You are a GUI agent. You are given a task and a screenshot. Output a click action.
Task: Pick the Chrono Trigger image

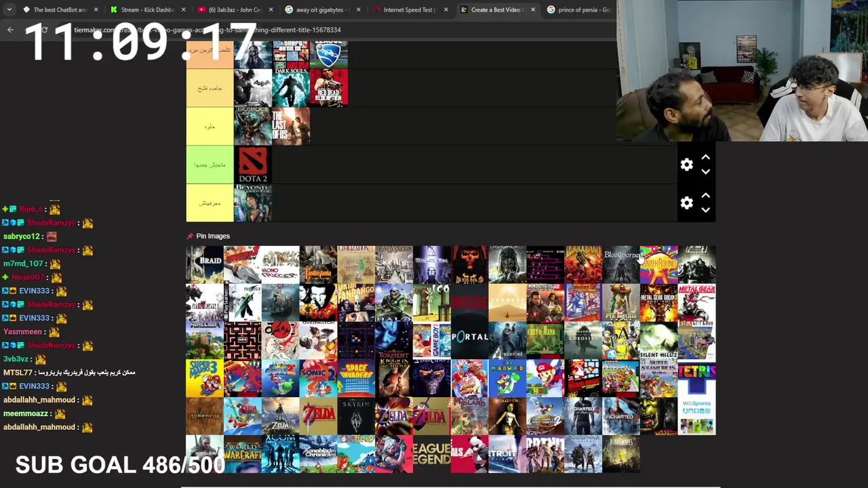click(x=281, y=264)
